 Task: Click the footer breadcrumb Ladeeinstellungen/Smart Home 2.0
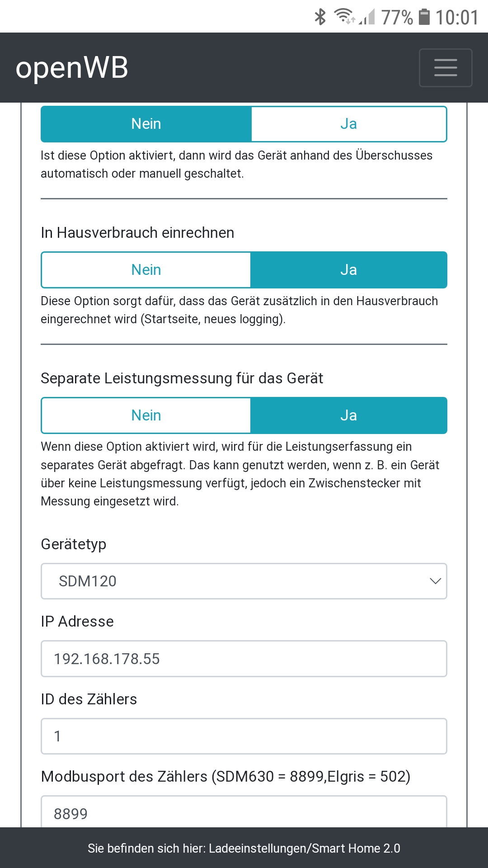(304, 848)
